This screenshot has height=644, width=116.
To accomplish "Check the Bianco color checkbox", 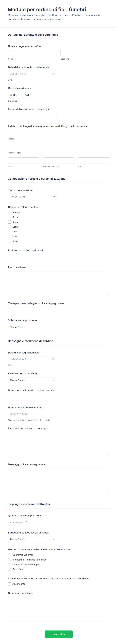I will pos(9,212).
